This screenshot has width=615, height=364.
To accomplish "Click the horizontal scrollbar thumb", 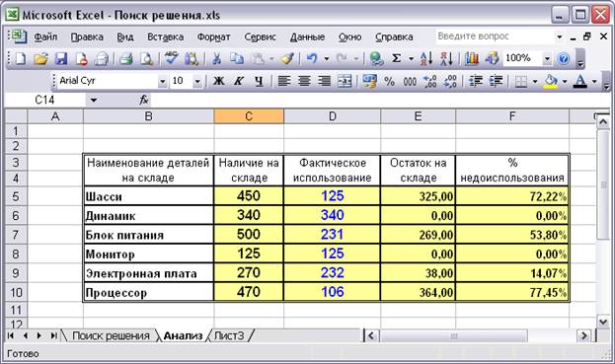I will 453,335.
